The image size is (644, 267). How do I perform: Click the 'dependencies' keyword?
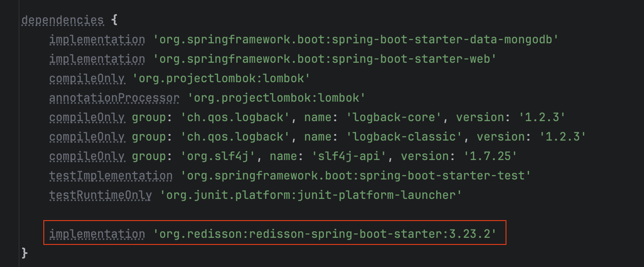pyautogui.click(x=62, y=20)
